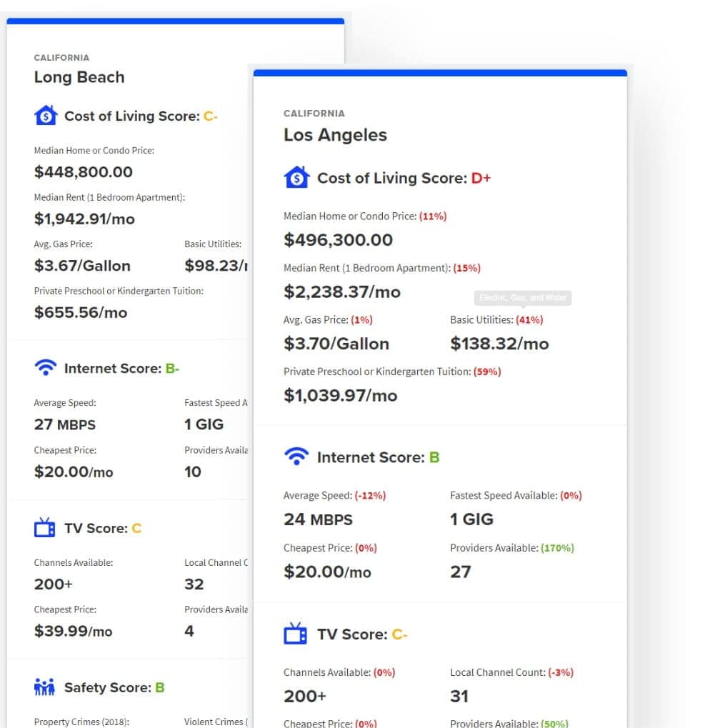Select the TV icon beside TV Score C-
Viewport: 720px width, 728px height.
point(296,634)
